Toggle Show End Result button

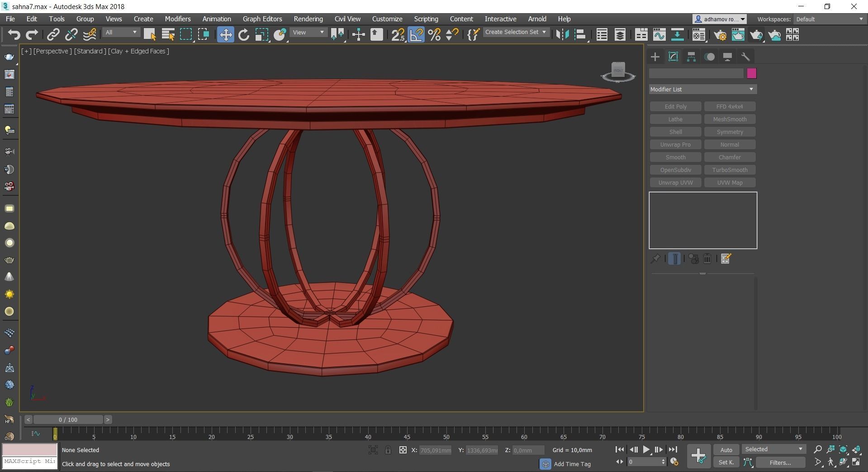point(674,259)
